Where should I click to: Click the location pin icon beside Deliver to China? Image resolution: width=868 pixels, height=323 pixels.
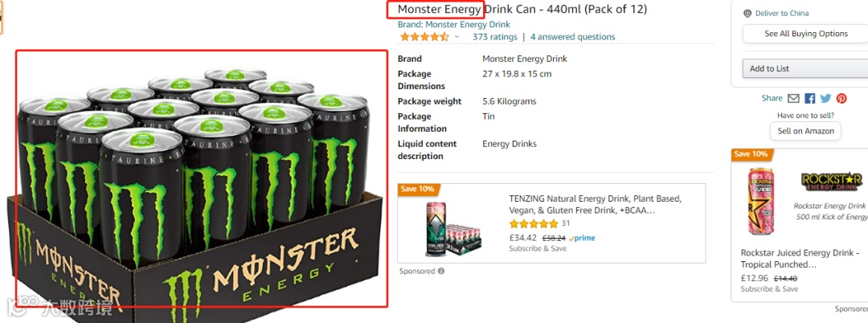(x=747, y=14)
